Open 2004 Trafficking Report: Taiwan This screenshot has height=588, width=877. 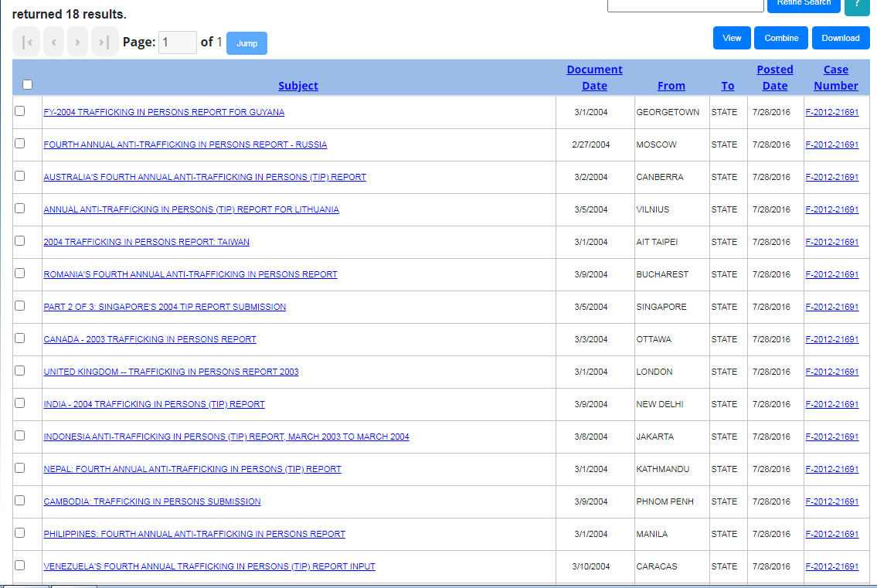[x=147, y=242]
